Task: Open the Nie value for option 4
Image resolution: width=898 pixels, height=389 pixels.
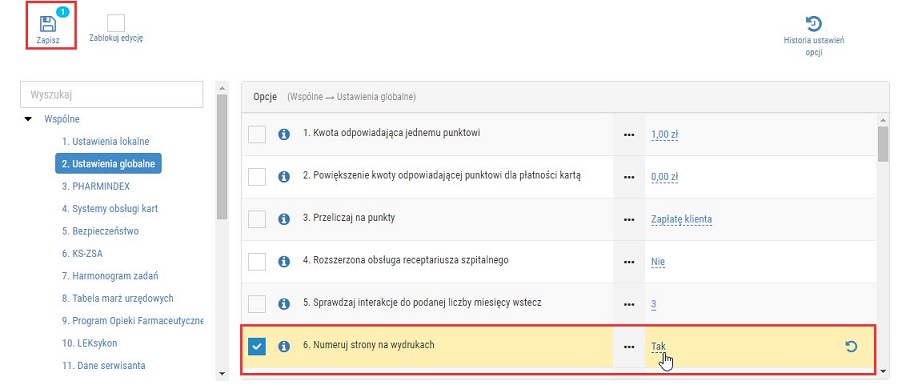Action: pyautogui.click(x=657, y=262)
